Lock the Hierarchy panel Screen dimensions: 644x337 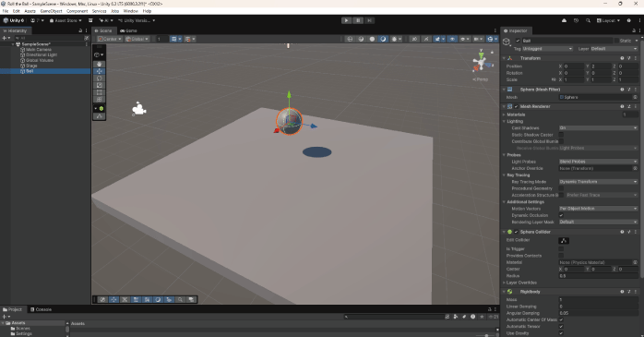[x=80, y=30]
